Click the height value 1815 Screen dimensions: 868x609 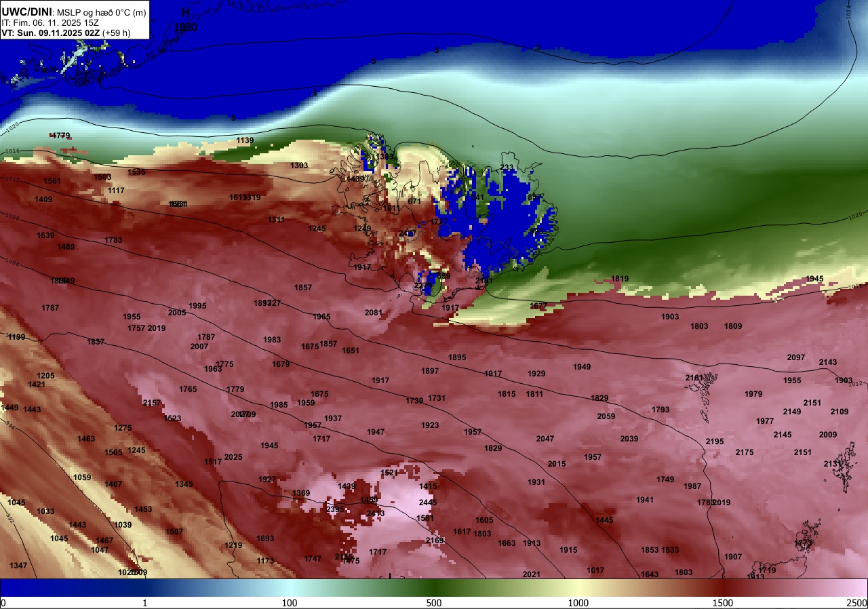[x=507, y=394]
